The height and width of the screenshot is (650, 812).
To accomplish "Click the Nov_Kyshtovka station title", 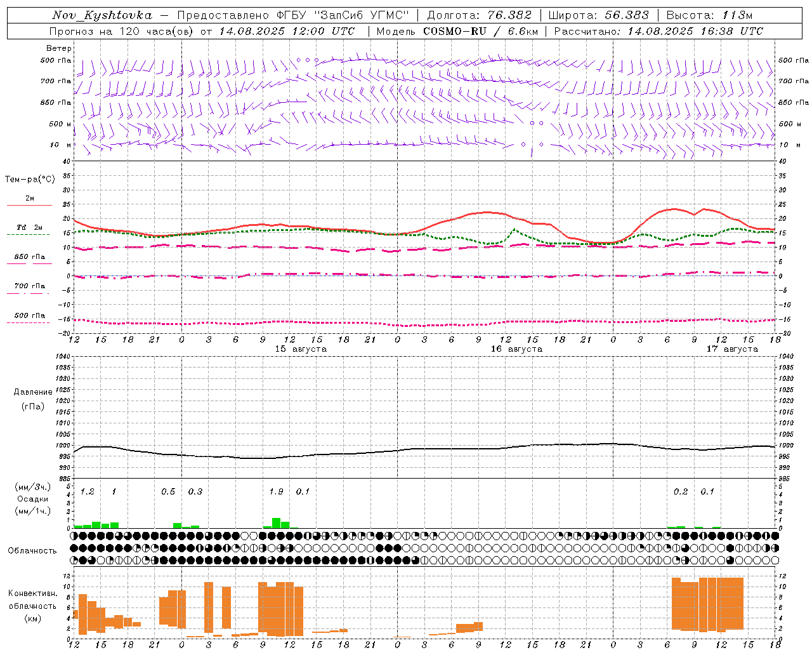I will tap(102, 15).
